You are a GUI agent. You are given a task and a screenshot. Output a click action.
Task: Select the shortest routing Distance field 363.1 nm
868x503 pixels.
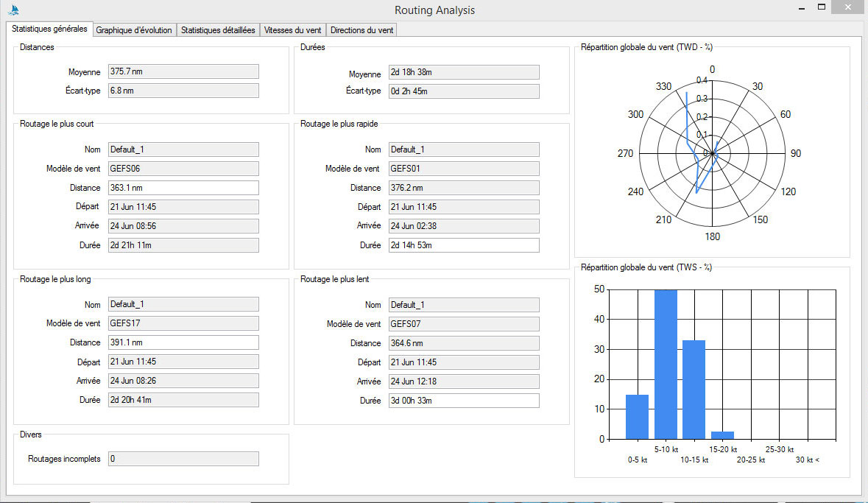(x=183, y=188)
